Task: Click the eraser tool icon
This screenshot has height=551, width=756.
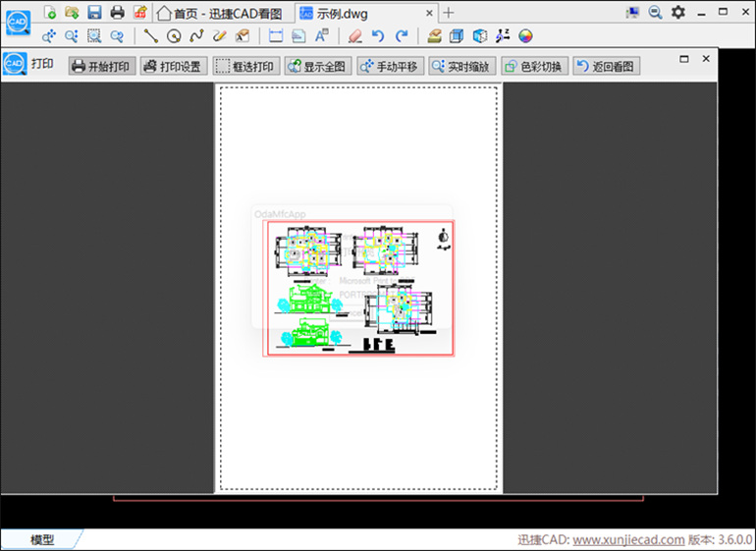Action: coord(355,36)
